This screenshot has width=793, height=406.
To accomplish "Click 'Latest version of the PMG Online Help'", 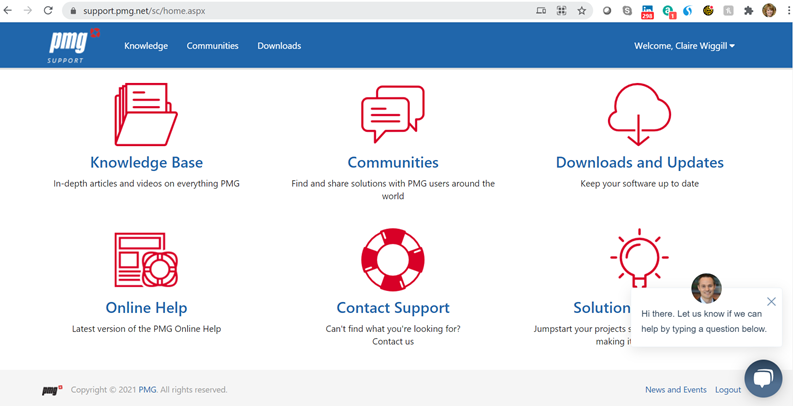I will [146, 329].
